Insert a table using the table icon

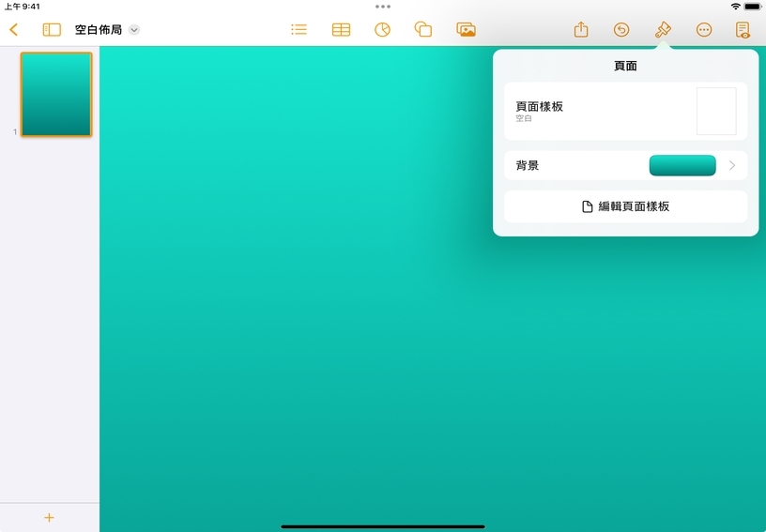[x=341, y=30]
